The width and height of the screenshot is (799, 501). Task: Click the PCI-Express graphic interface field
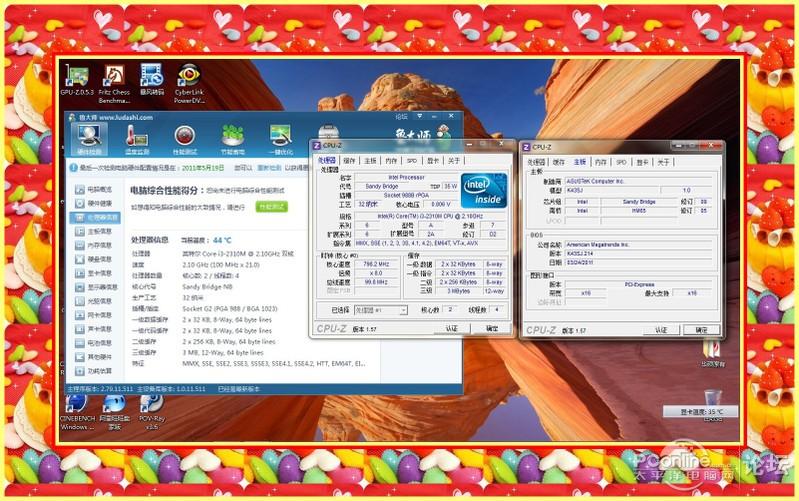pyautogui.click(x=639, y=284)
